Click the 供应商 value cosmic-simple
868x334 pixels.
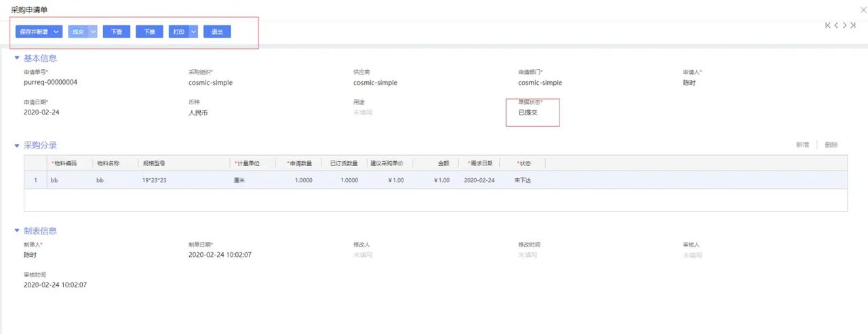tap(375, 83)
